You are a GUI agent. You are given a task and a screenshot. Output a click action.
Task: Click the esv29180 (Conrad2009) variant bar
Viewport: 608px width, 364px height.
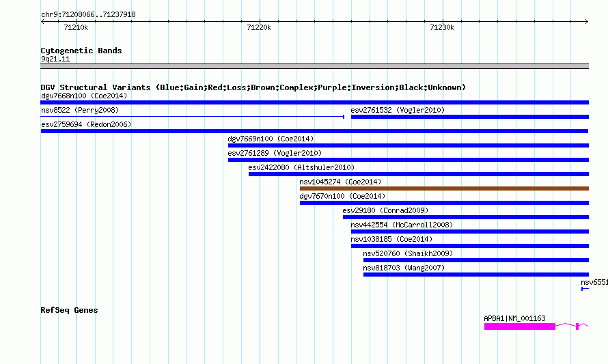(466, 217)
